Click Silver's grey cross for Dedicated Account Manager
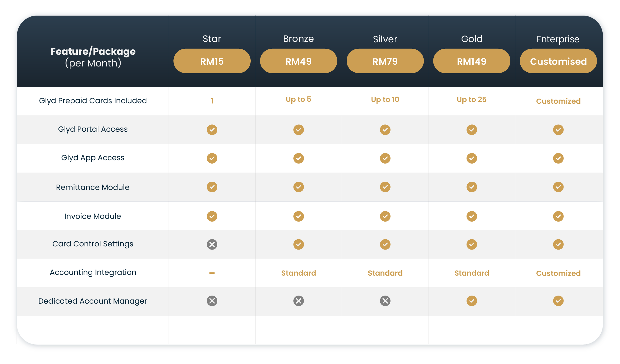This screenshot has width=620, height=364. (x=385, y=301)
